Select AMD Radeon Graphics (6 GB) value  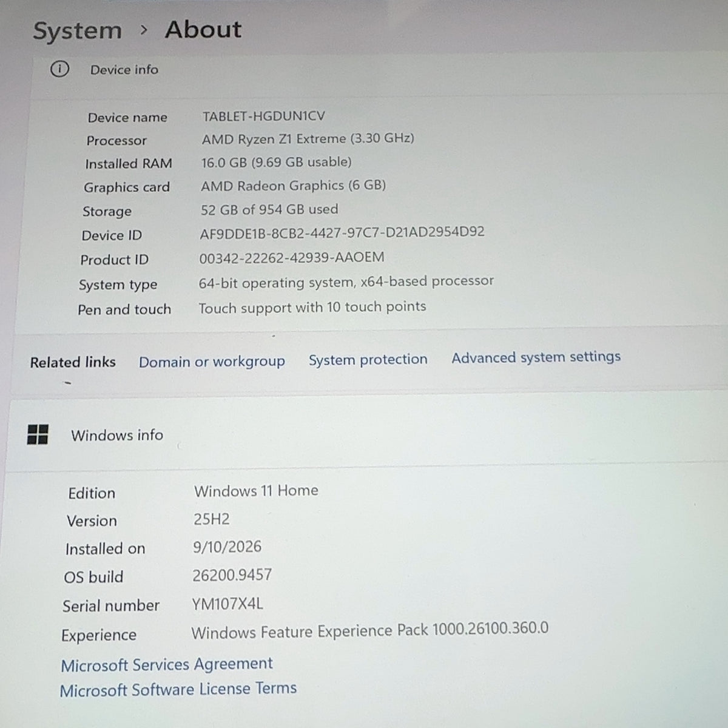293,185
